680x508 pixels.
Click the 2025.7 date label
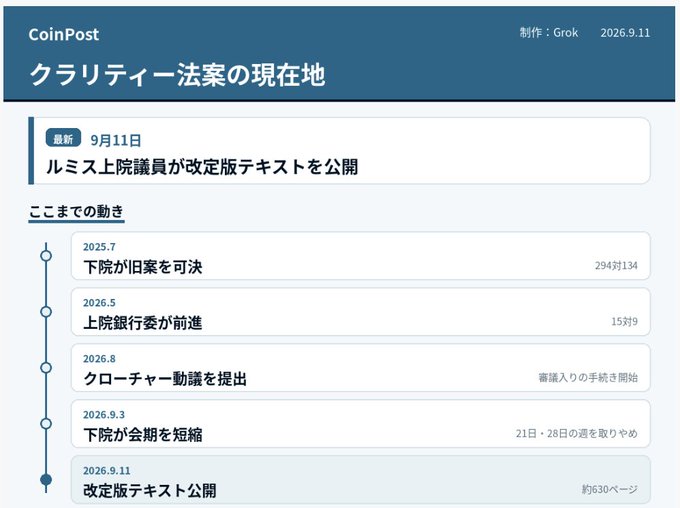coord(99,247)
